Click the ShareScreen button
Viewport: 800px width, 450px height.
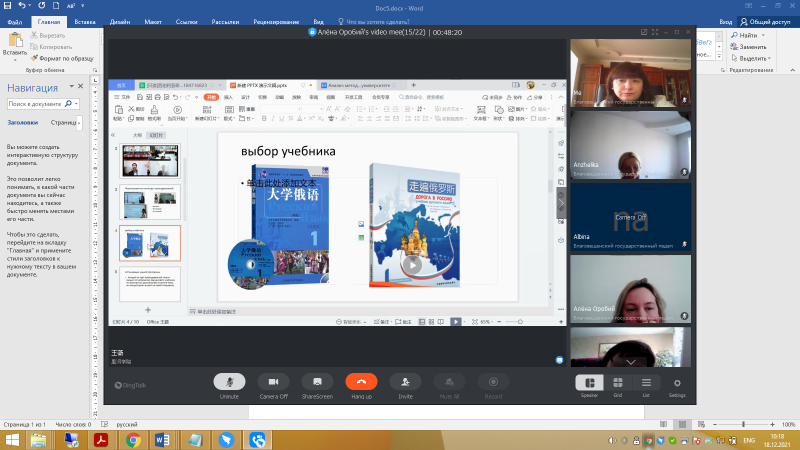[x=317, y=383]
